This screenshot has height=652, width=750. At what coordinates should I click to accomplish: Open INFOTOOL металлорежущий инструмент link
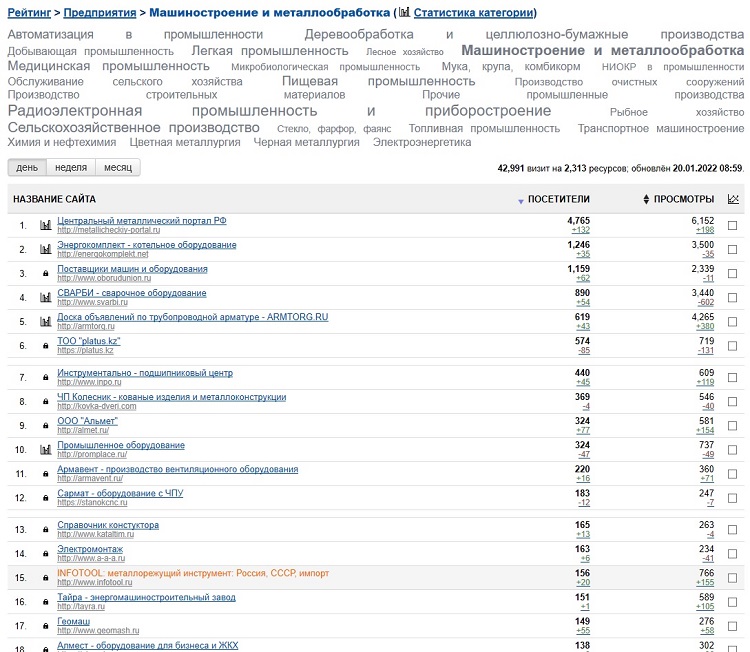click(193, 573)
